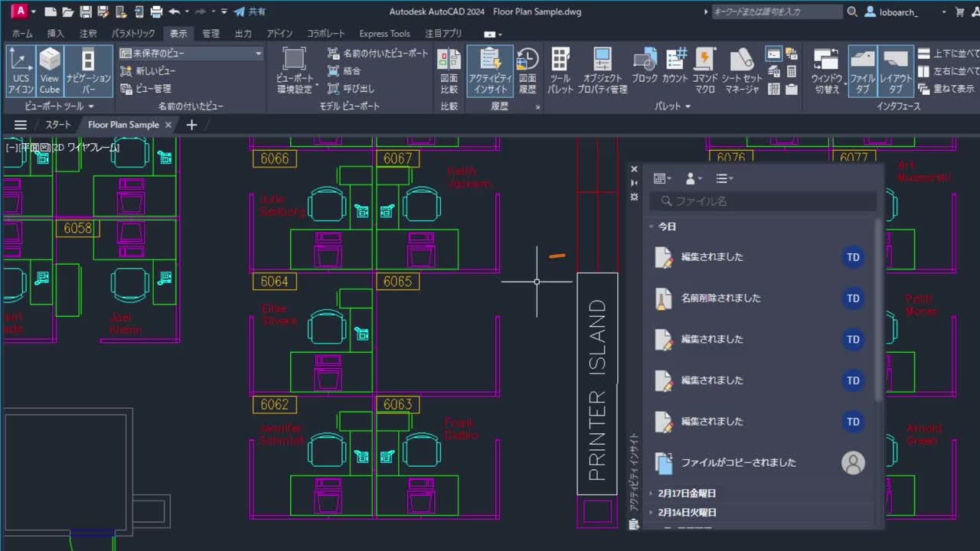980x551 pixels.
Task: Open the calendar date filter dropdown
Action: point(662,178)
